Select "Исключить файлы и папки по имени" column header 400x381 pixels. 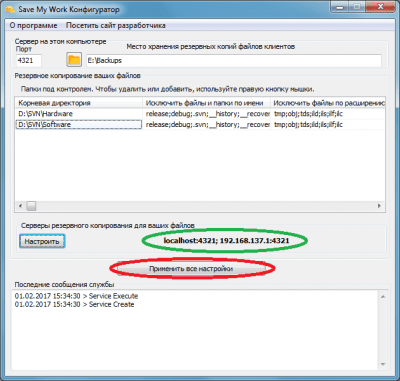(x=206, y=103)
